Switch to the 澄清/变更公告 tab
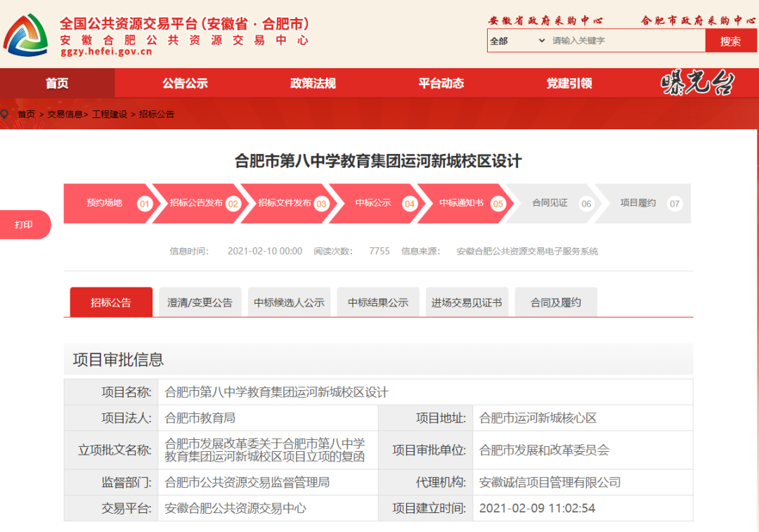This screenshot has height=532, width=759. coord(200,301)
